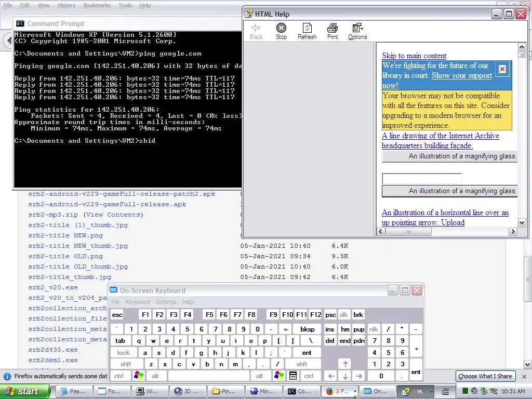This screenshot has width=532, height=399.
Task: Click the 'Choose What I Share' button
Action: [x=485, y=376]
